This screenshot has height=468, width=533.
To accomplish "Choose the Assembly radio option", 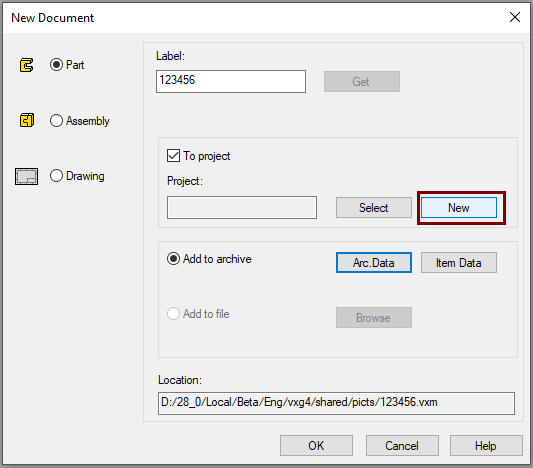I will (x=56, y=121).
